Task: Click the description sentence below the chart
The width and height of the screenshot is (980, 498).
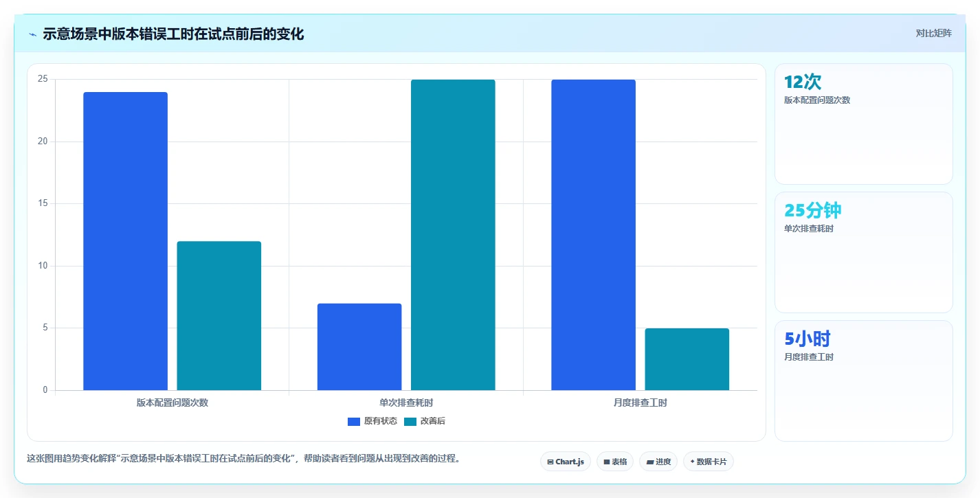Action: [243, 458]
